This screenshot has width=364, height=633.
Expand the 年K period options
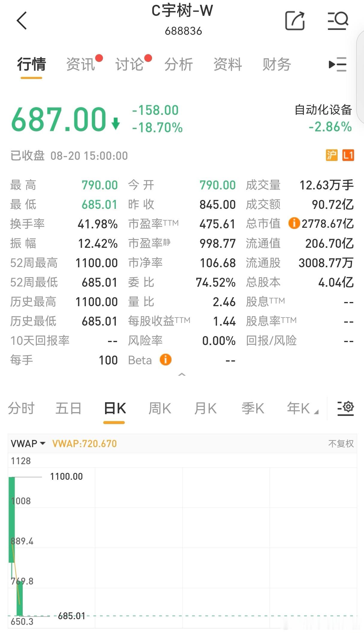click(x=302, y=408)
